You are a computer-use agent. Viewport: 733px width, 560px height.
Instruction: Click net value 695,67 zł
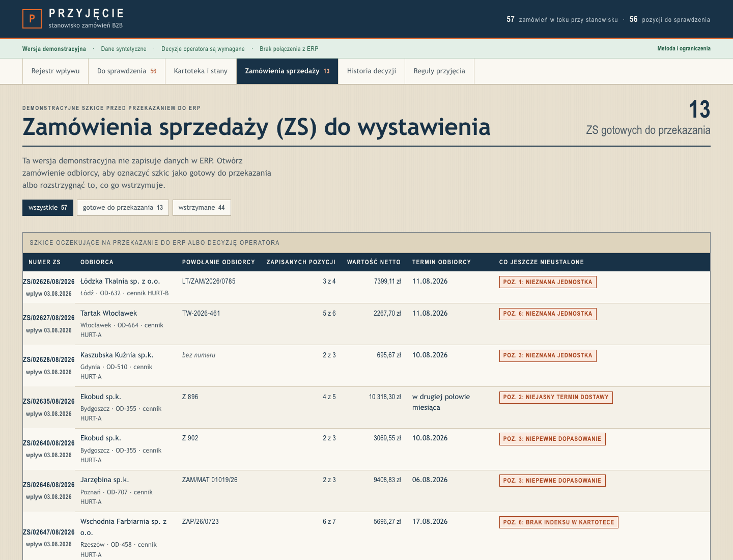click(x=389, y=355)
